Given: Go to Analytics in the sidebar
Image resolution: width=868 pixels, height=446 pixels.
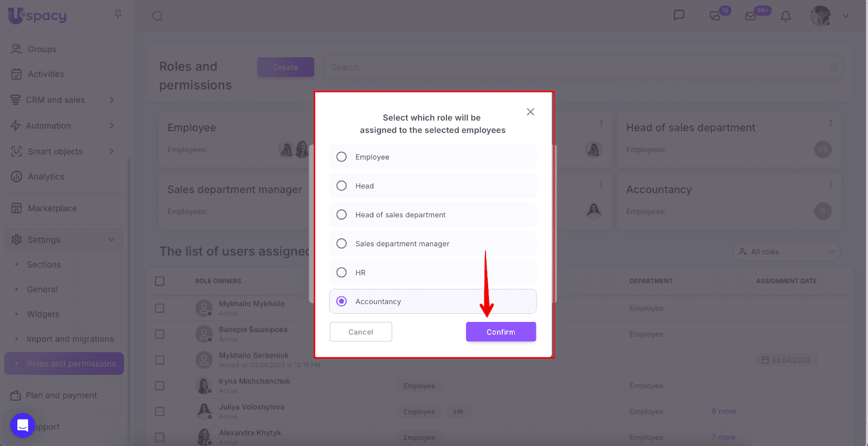Looking at the screenshot, I should pyautogui.click(x=46, y=177).
